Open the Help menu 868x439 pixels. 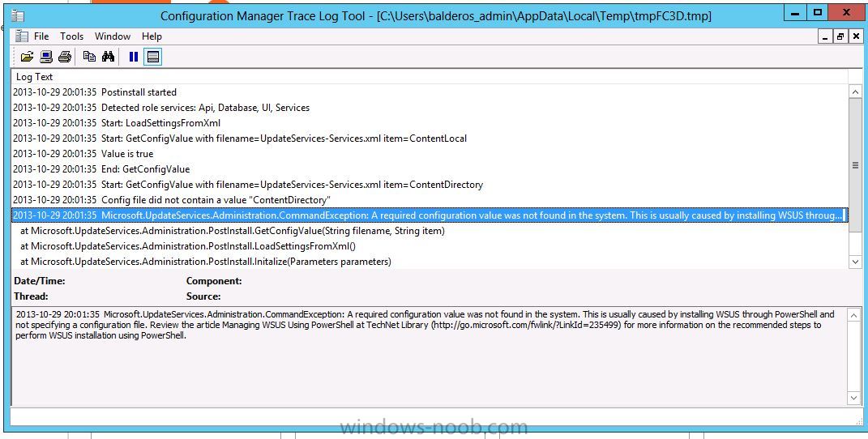pos(152,36)
